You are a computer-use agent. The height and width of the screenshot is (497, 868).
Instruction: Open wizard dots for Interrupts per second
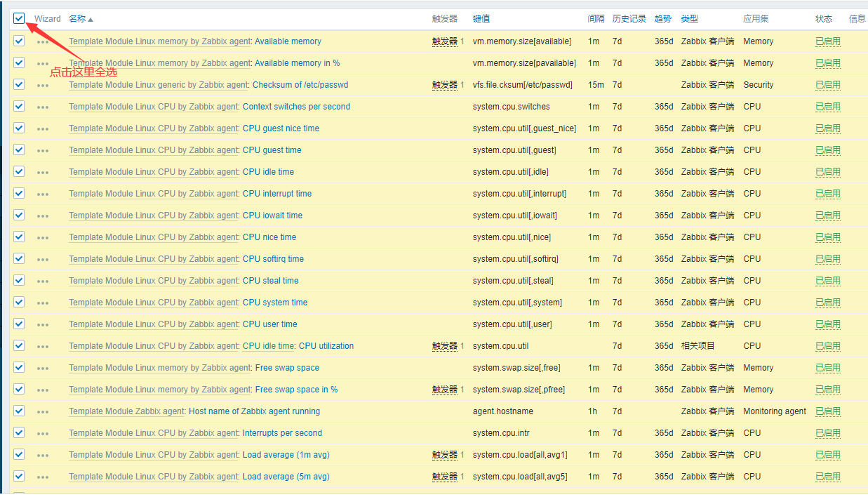43,433
